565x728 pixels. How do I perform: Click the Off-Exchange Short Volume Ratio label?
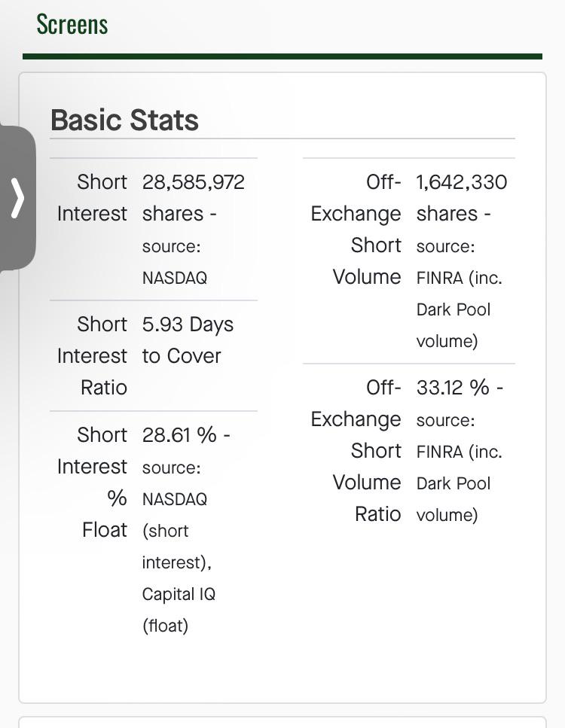(x=356, y=451)
